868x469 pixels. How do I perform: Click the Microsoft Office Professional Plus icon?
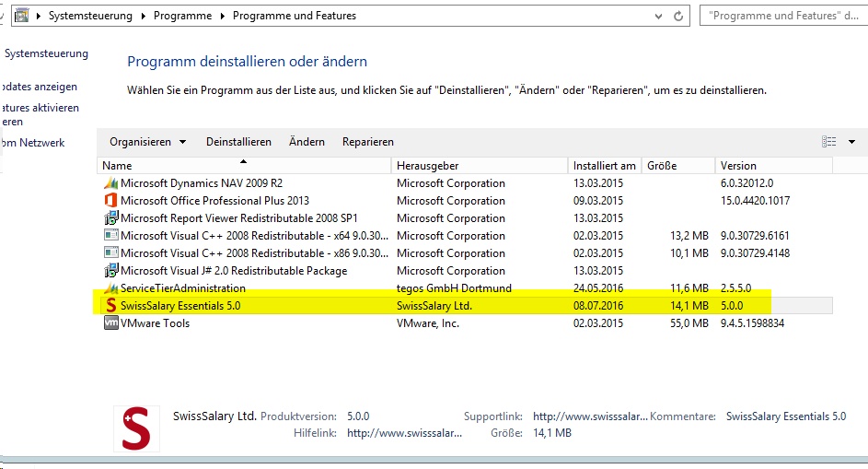[x=110, y=201]
